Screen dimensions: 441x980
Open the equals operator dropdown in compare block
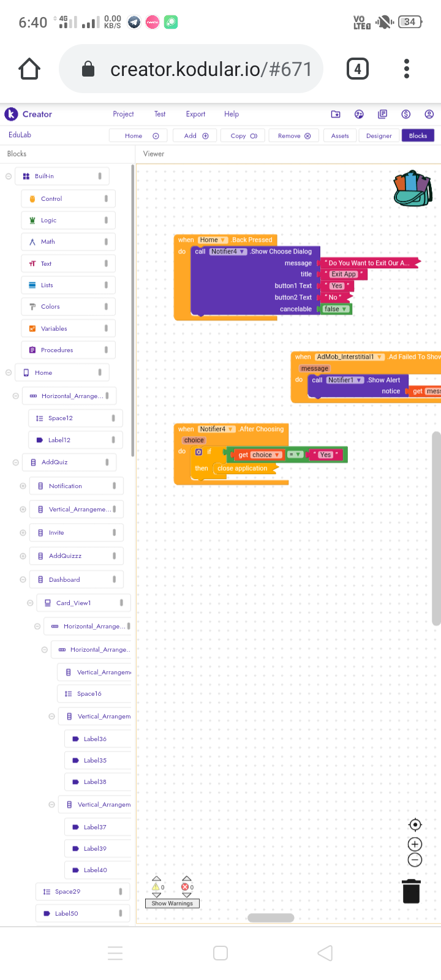295,455
